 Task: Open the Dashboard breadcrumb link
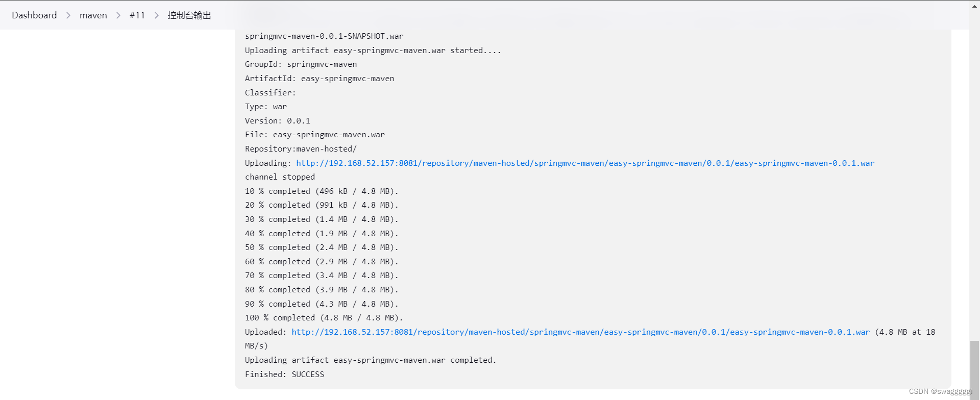[x=34, y=15]
